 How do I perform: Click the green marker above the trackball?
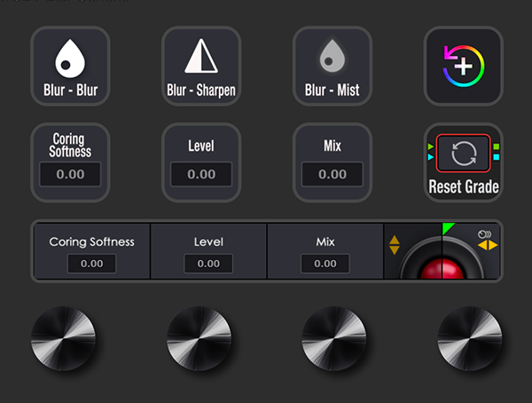pos(448,228)
